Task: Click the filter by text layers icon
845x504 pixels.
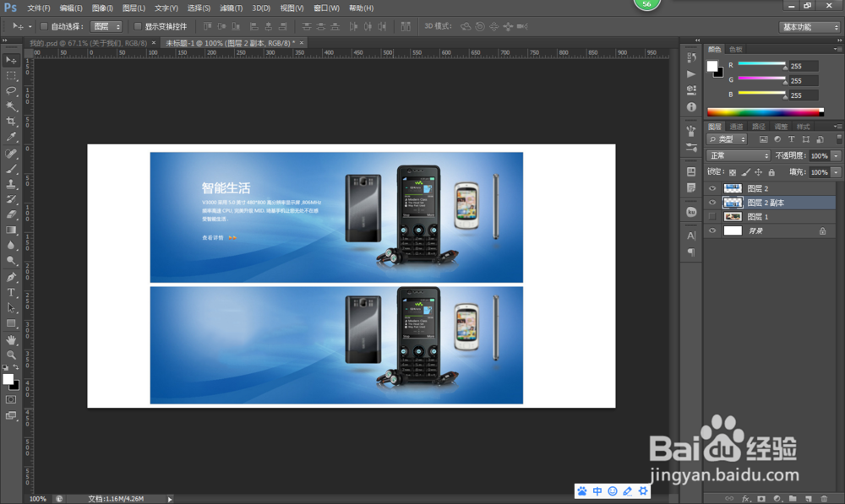Action: (791, 139)
